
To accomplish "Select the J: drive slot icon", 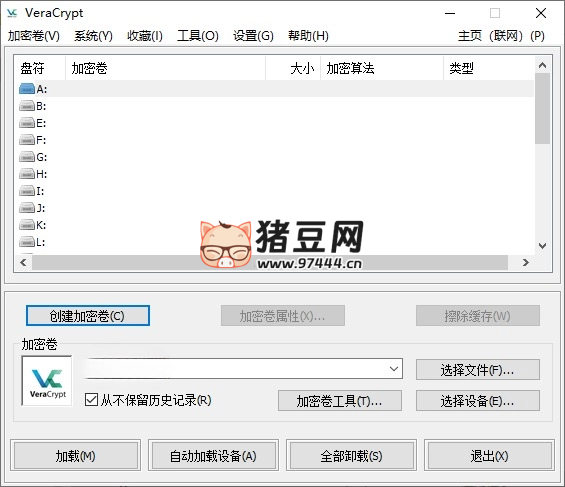I will pyautogui.click(x=27, y=208).
